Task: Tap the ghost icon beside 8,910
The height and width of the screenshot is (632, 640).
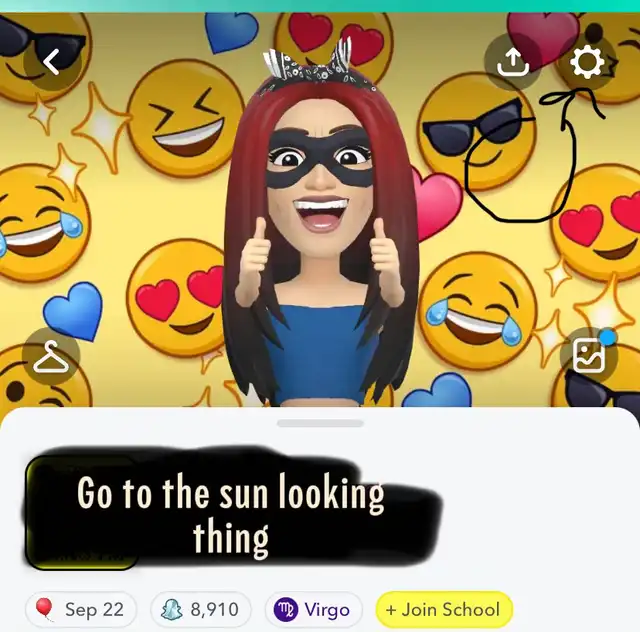Action: pos(171,610)
